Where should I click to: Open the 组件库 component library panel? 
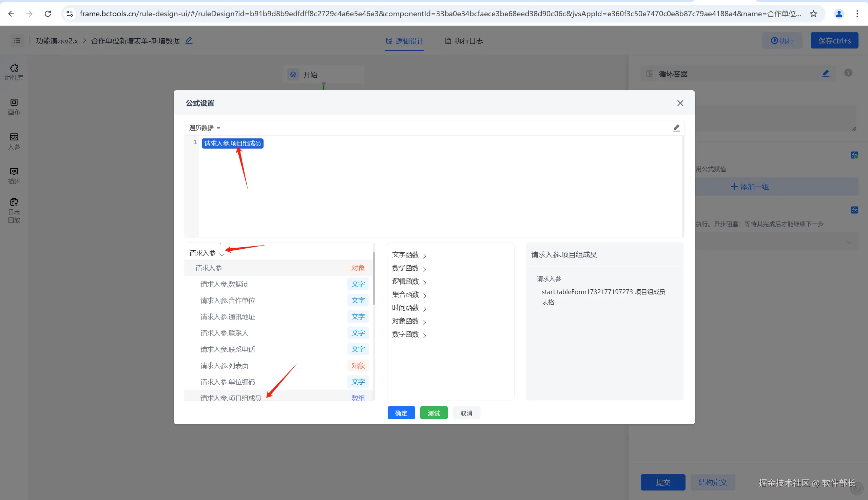(14, 72)
